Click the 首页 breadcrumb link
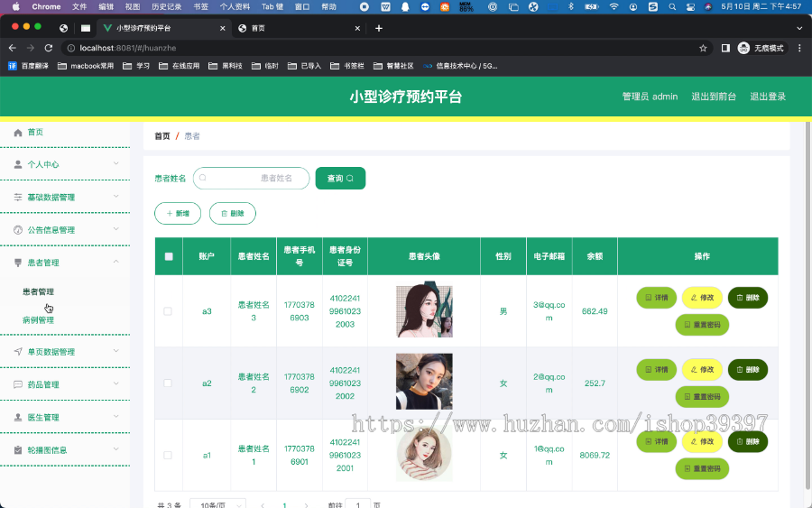This screenshot has height=508, width=812. (162, 136)
